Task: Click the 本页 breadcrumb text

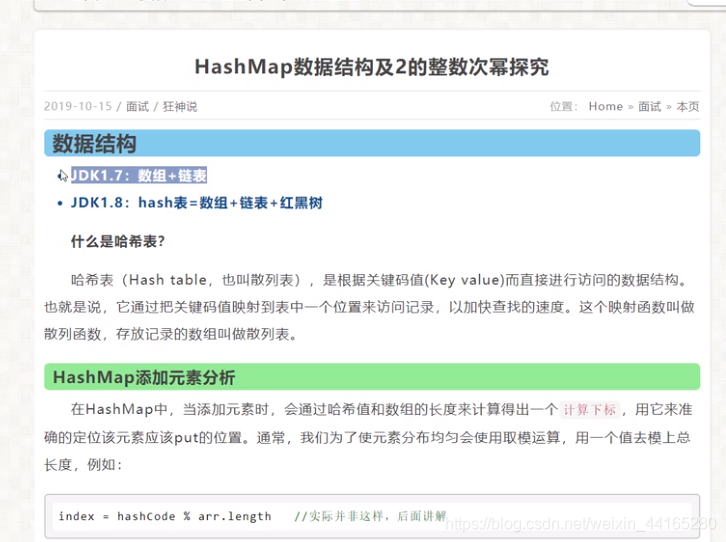Action: tap(688, 106)
